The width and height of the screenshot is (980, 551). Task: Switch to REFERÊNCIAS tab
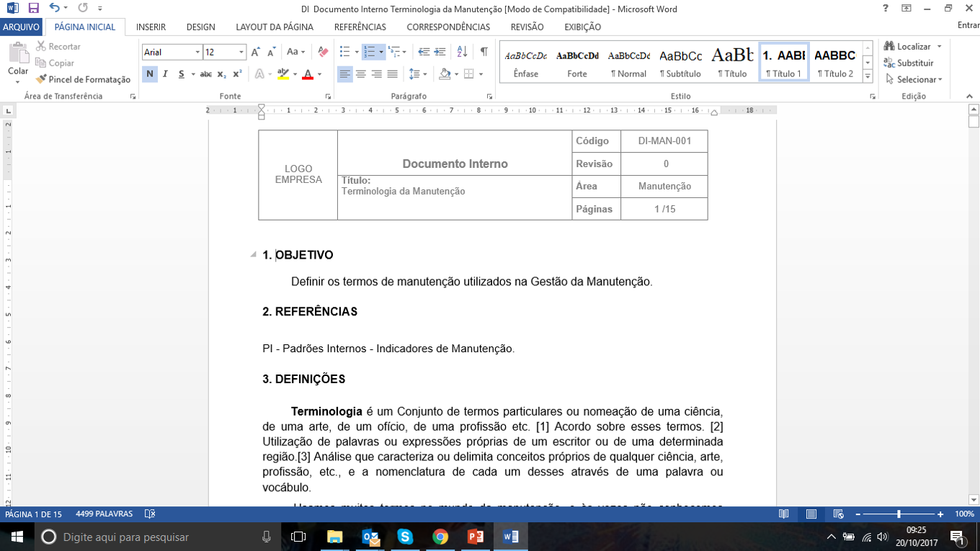click(x=360, y=27)
